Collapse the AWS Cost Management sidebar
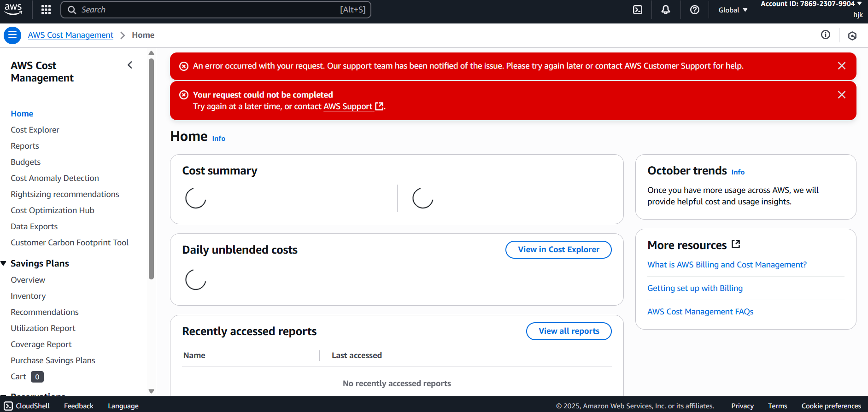Screen dimensions: 868x412 point(130,65)
